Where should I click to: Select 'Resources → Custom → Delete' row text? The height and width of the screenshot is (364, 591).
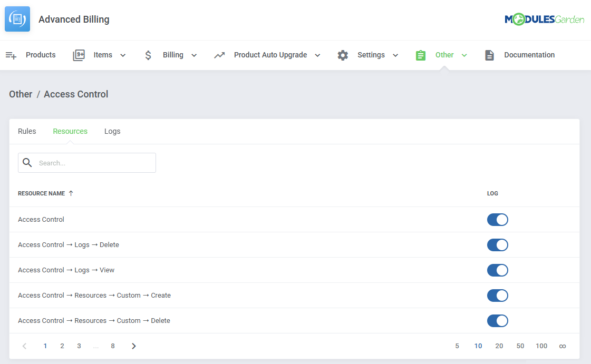pos(94,320)
